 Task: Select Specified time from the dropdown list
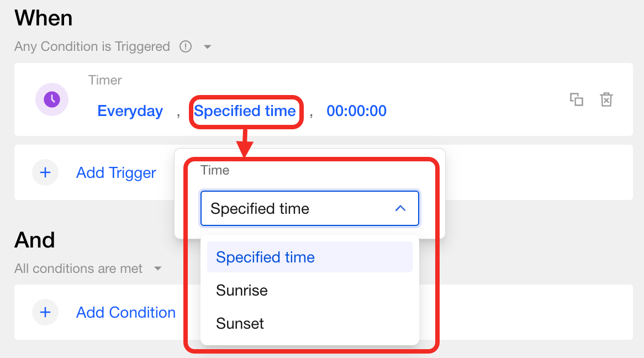(266, 257)
